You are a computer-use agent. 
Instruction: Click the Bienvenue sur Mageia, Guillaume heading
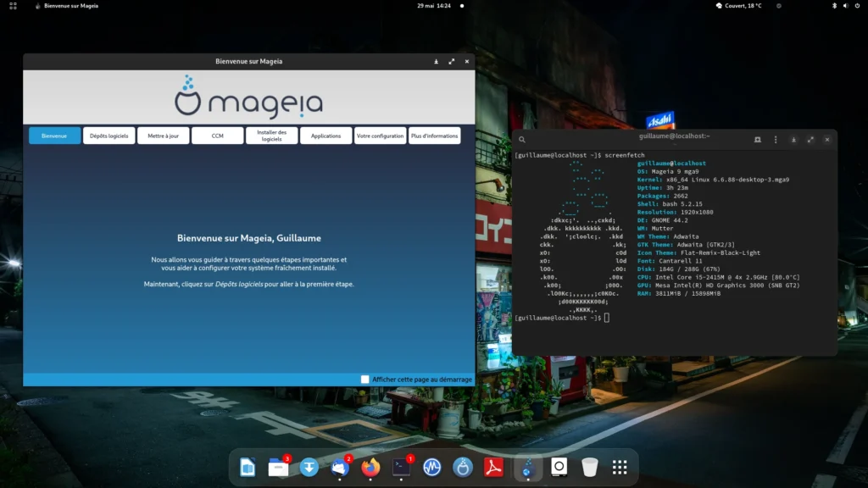(249, 238)
